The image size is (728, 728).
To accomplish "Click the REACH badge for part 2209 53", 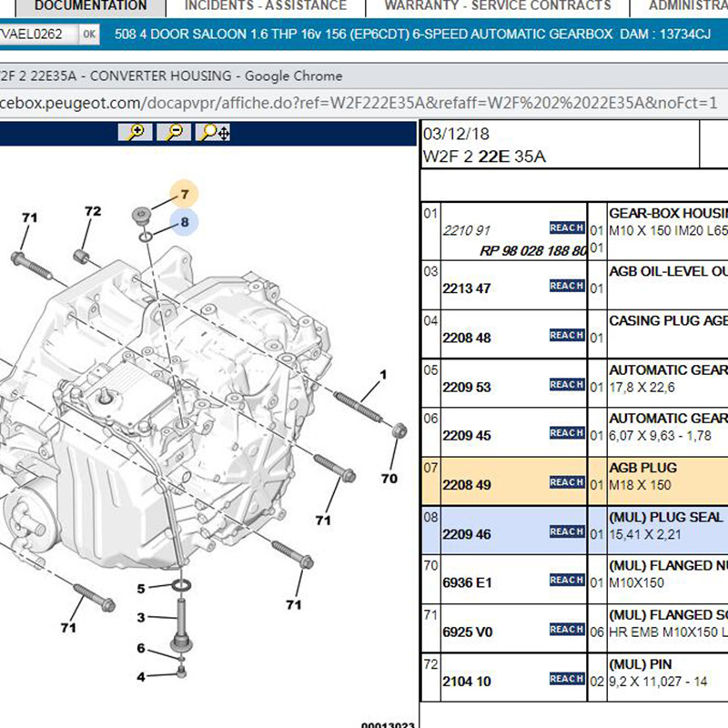I will pos(566,385).
